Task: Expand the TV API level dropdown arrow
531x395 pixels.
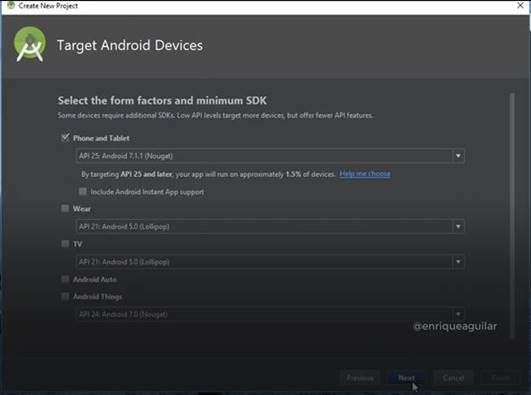Action: coord(458,262)
